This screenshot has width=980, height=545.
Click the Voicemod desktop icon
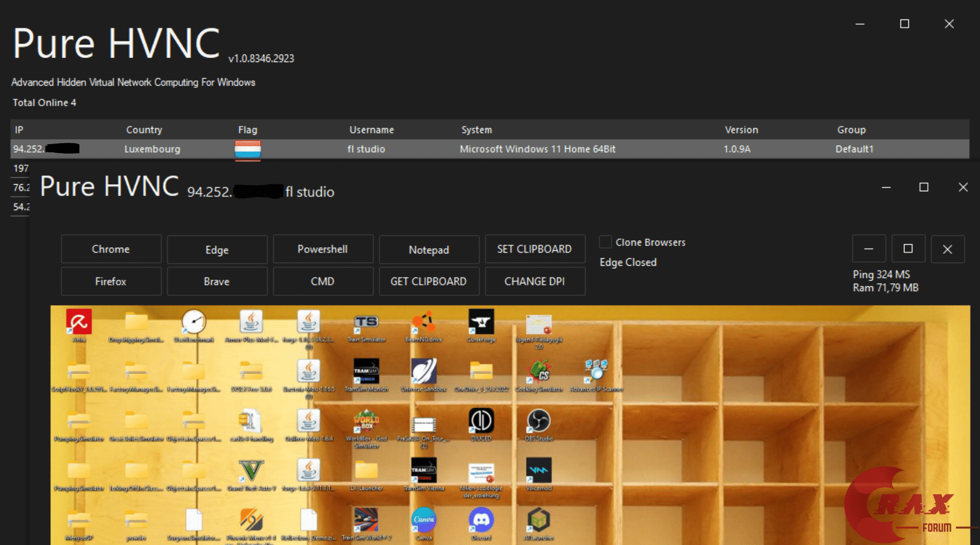point(539,470)
